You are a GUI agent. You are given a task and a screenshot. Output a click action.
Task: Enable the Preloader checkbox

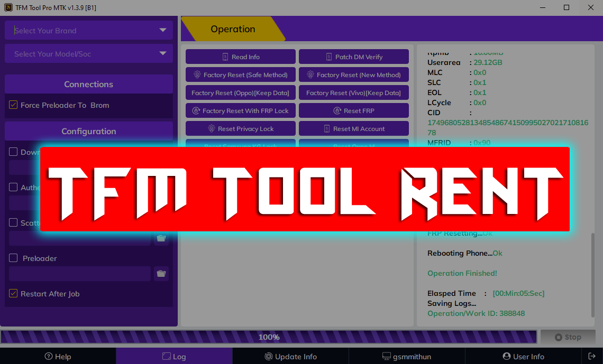click(x=13, y=258)
